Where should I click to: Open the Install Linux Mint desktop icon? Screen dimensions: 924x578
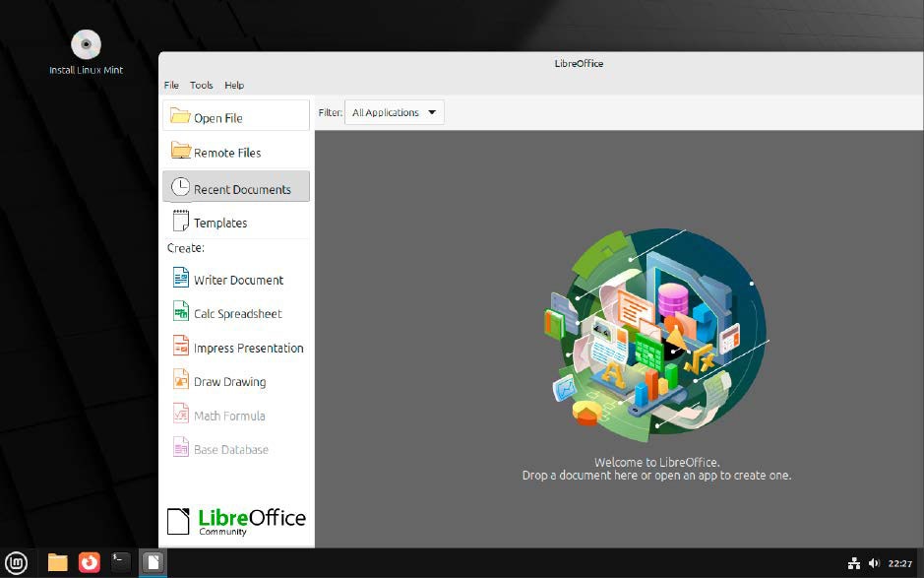tap(87, 47)
